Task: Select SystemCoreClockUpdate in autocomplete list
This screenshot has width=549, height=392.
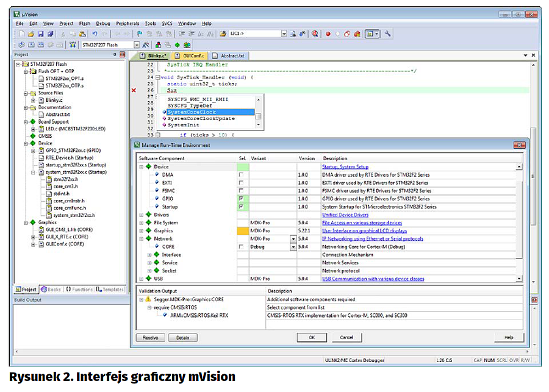Action: click(201, 118)
